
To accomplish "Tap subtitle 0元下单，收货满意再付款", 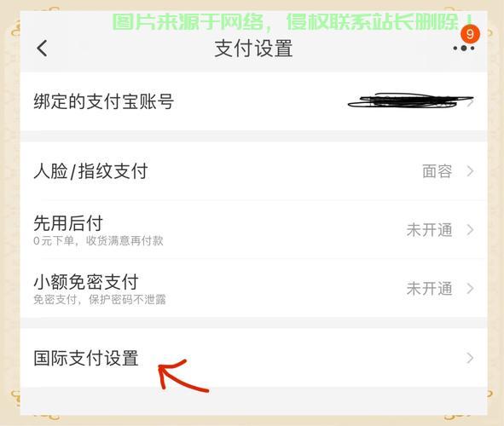I will (98, 241).
